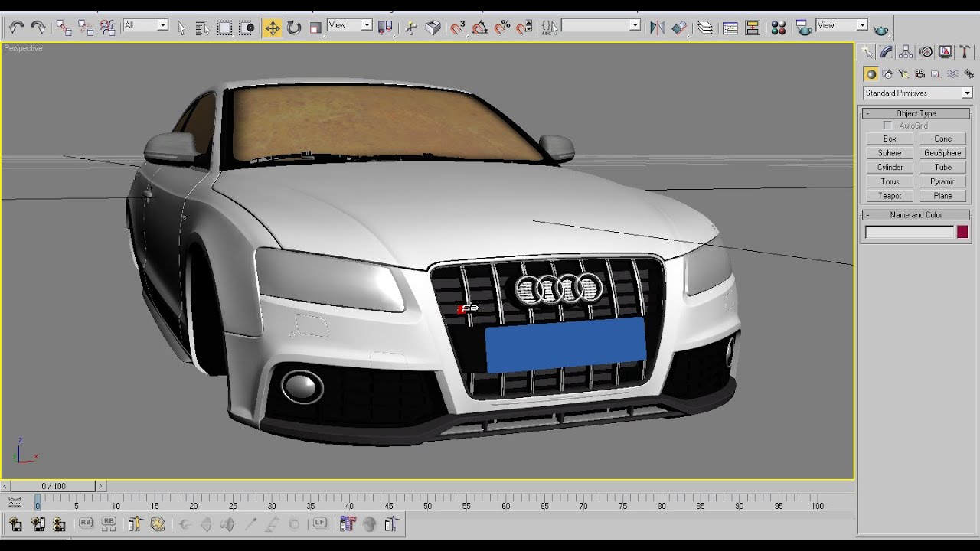Screen dimensions: 980x551
Task: Activate the Select and Link tool
Action: point(64,28)
